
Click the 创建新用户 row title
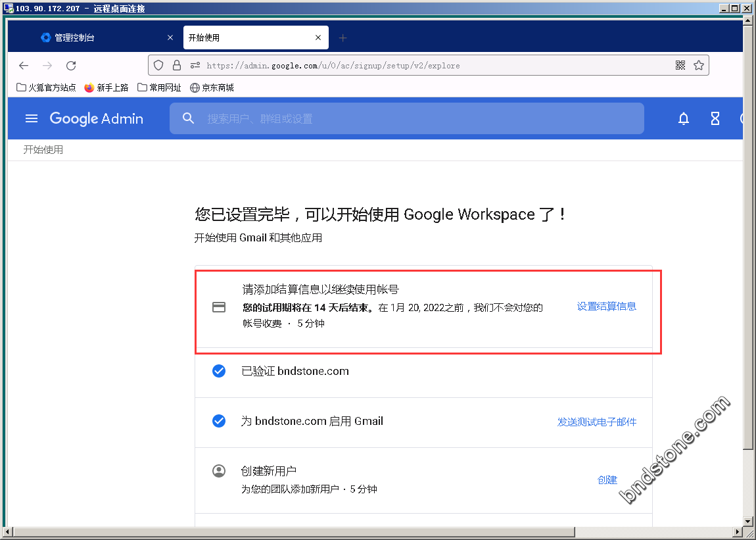(269, 471)
